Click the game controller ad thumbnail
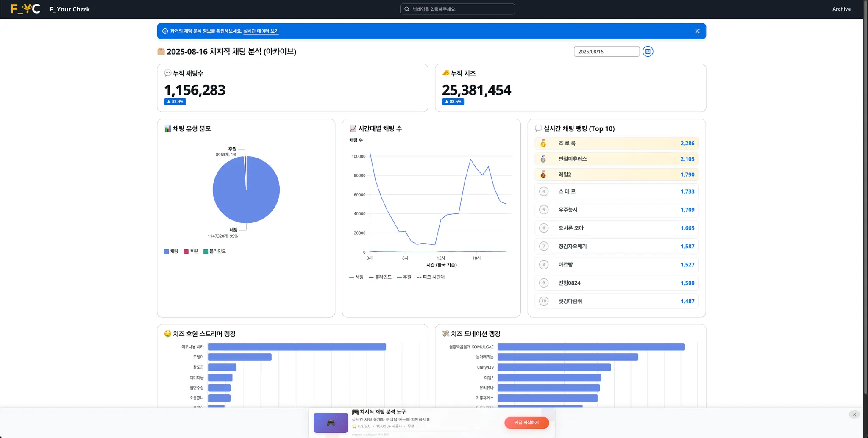Screen dimensions: 868x438 [x=331, y=423]
